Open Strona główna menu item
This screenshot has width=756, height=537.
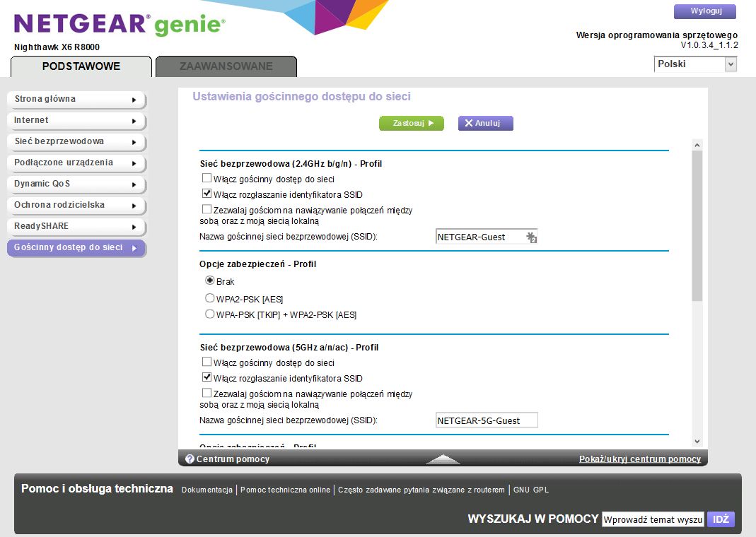(76, 100)
